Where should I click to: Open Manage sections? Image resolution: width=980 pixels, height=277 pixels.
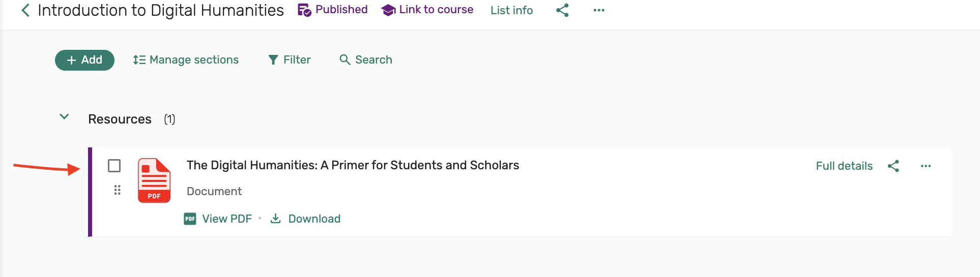pos(186,60)
